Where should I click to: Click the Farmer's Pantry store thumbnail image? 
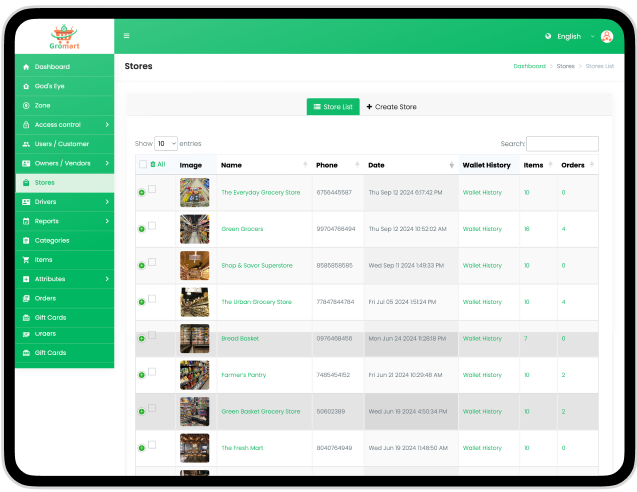(x=194, y=375)
